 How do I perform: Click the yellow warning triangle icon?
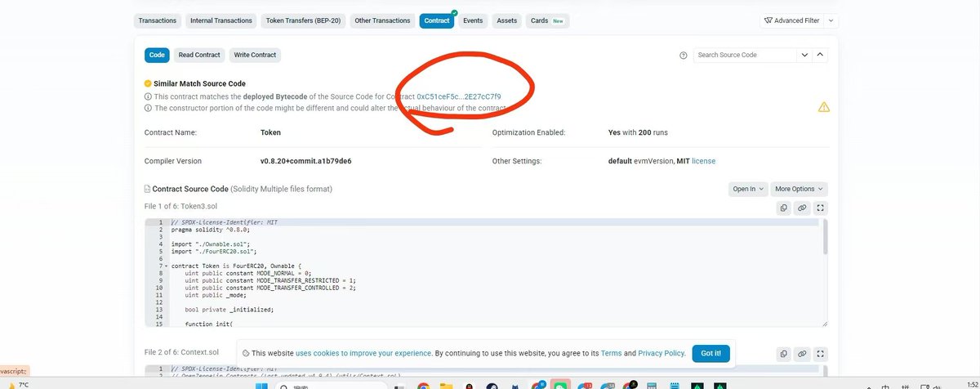[x=824, y=107]
